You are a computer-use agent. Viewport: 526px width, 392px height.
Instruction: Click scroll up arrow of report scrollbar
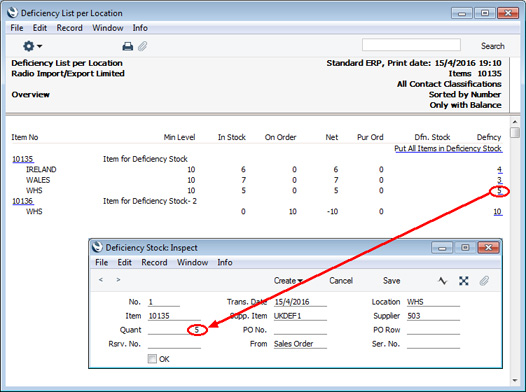click(515, 121)
